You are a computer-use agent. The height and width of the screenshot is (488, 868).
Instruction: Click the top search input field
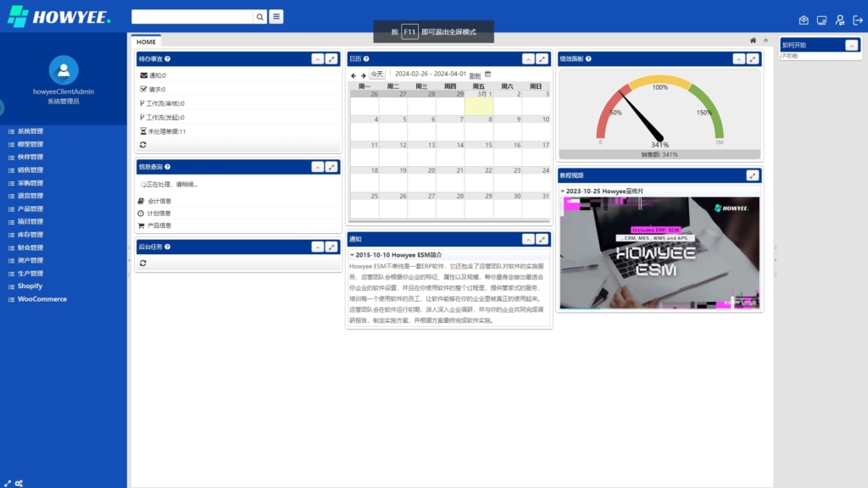click(192, 17)
